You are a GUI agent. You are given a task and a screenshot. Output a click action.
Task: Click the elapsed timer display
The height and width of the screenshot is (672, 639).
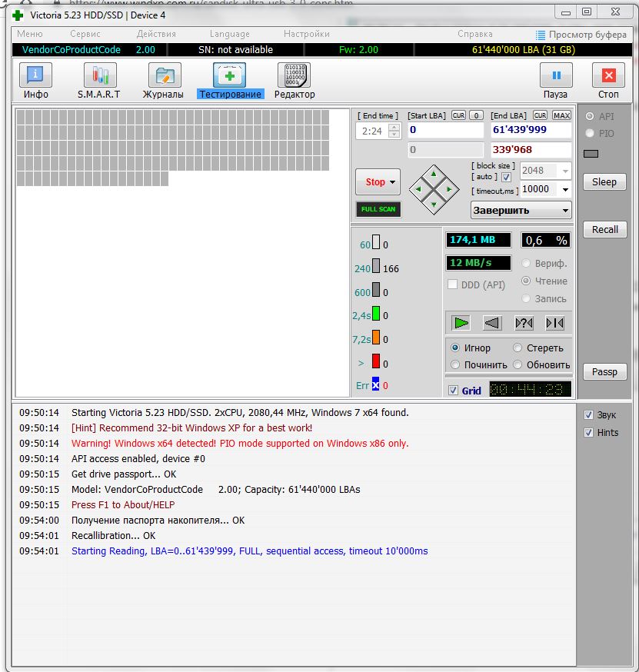tap(530, 389)
